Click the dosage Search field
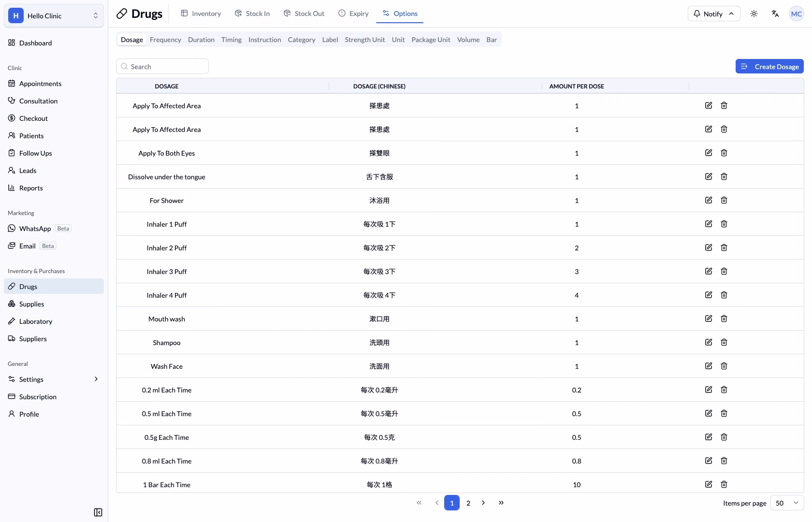Viewport: 812px width, 522px height. [x=162, y=66]
